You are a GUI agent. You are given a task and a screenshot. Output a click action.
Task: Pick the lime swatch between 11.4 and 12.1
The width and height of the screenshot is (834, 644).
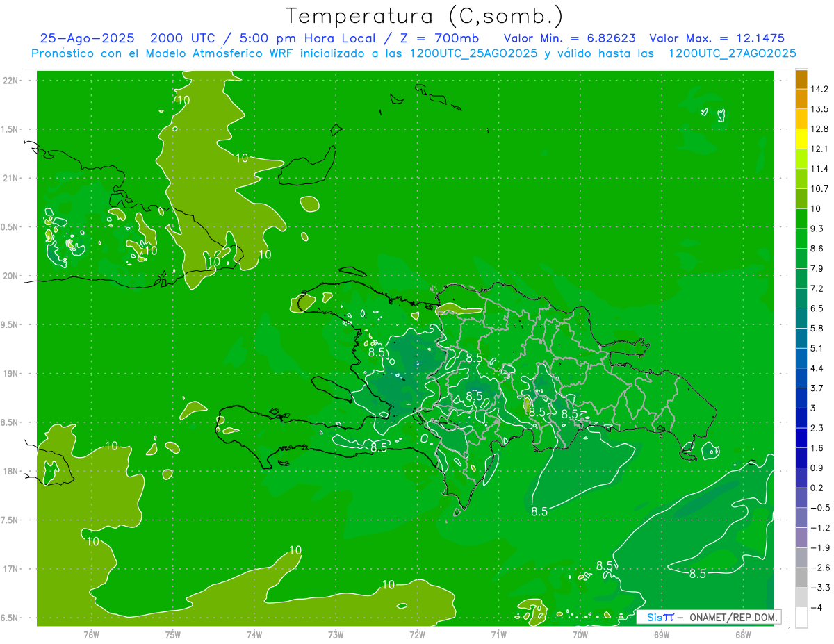[x=801, y=159]
